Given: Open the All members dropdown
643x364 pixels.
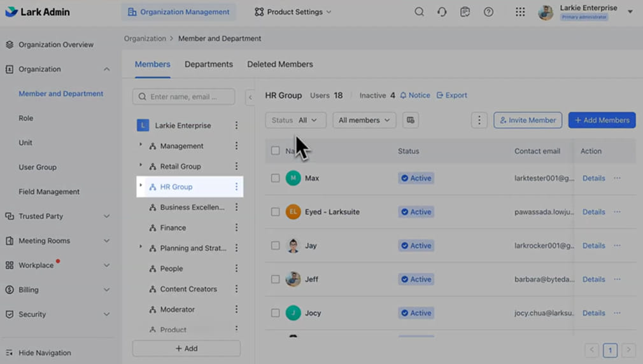Looking at the screenshot, I should pos(364,120).
